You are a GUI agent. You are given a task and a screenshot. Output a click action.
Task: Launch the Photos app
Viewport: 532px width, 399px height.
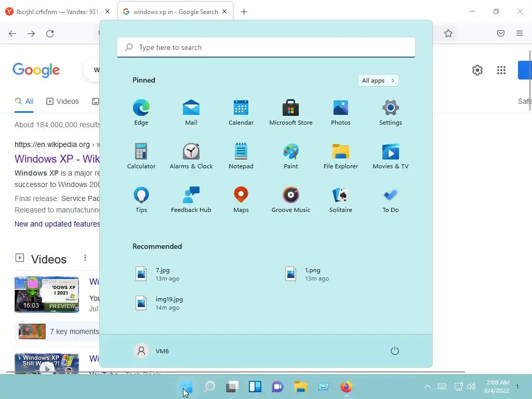pyautogui.click(x=341, y=113)
